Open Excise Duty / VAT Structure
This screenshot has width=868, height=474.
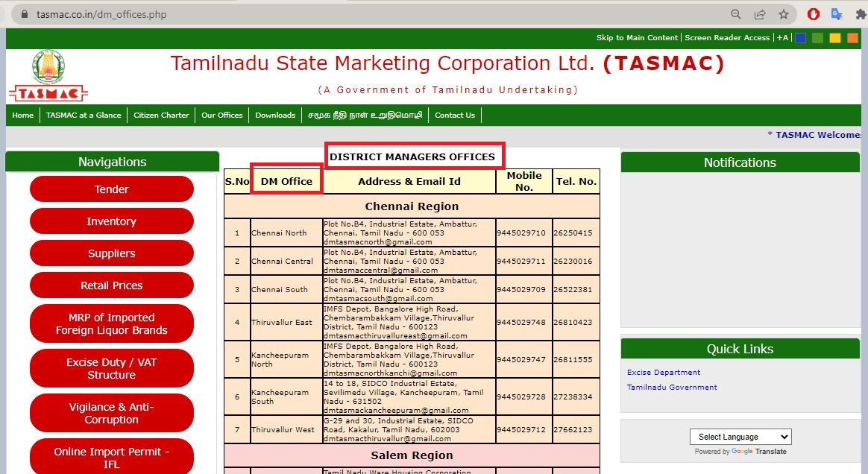click(112, 368)
